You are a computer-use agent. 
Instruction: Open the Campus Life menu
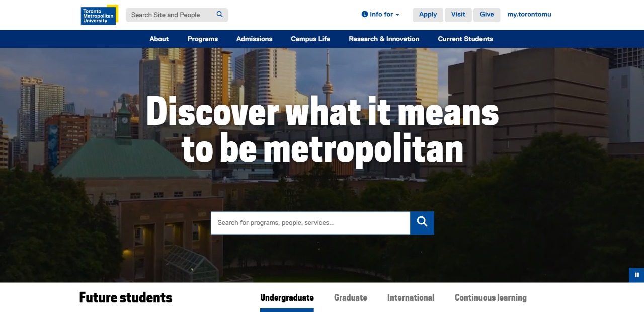click(x=310, y=39)
